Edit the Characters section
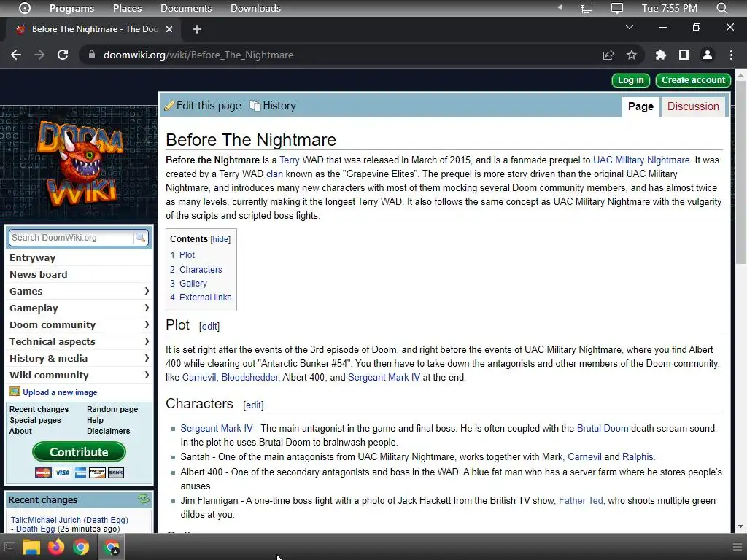The height and width of the screenshot is (560, 747). pos(253,405)
